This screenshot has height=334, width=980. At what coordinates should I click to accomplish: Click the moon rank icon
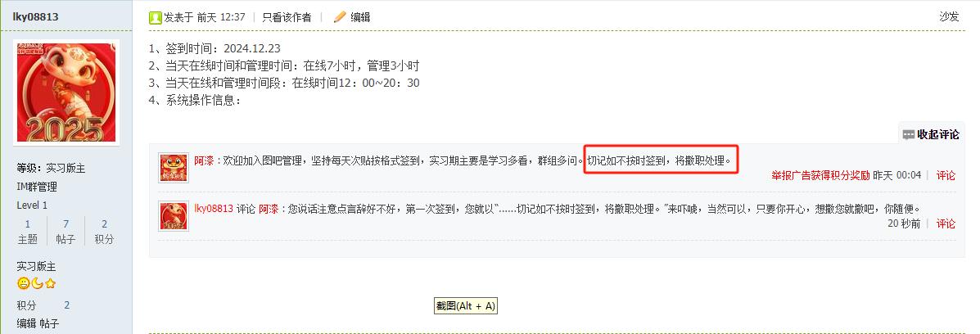pos(37,283)
